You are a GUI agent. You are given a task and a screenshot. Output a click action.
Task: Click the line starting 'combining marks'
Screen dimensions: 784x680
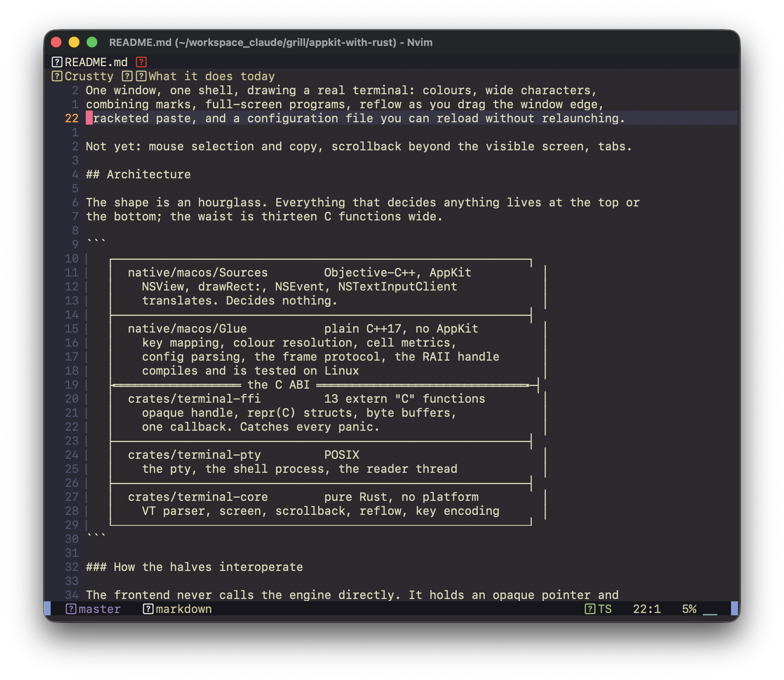coord(345,104)
